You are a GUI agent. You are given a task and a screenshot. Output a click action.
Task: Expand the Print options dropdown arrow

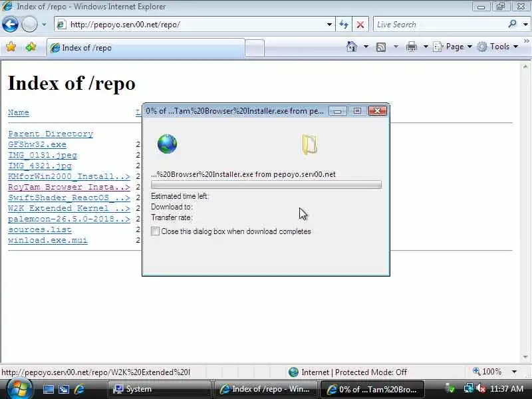426,47
